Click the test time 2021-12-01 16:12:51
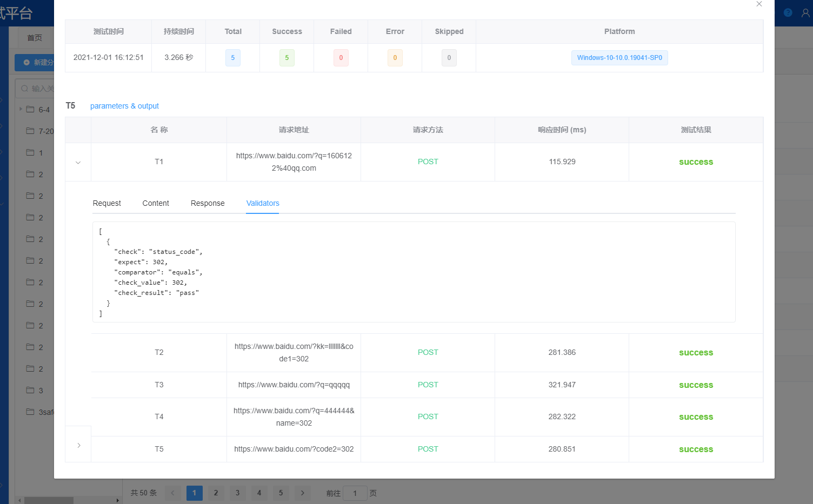This screenshot has width=813, height=504. coord(109,57)
